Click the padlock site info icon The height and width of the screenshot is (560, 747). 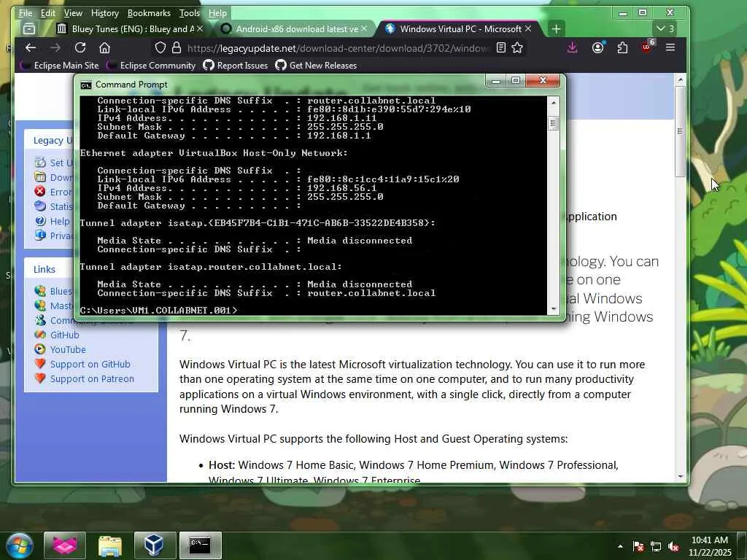click(x=177, y=47)
